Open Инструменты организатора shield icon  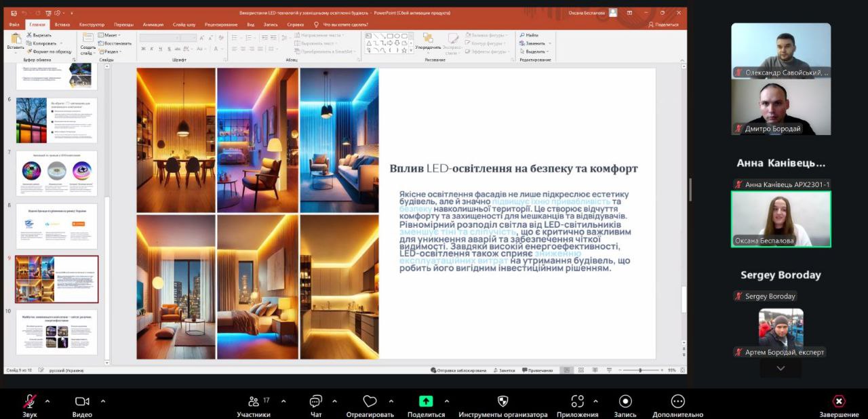coord(502,401)
